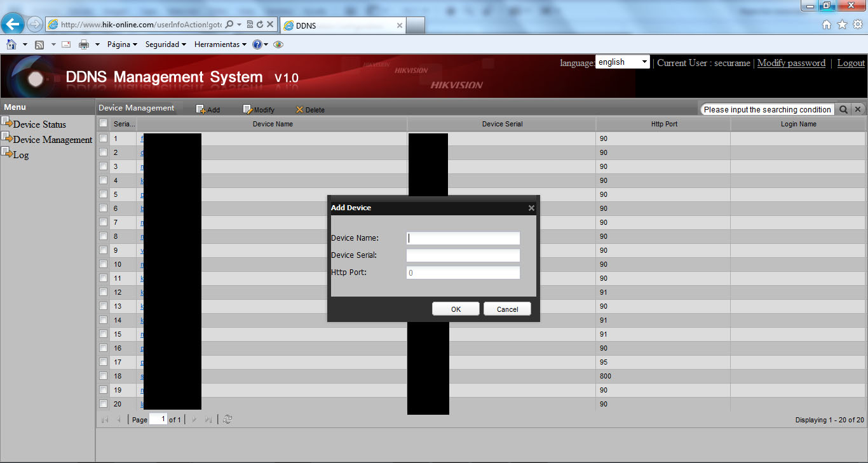The height and width of the screenshot is (463, 868).
Task: Switch to the DDNS browser tab
Action: (342, 25)
